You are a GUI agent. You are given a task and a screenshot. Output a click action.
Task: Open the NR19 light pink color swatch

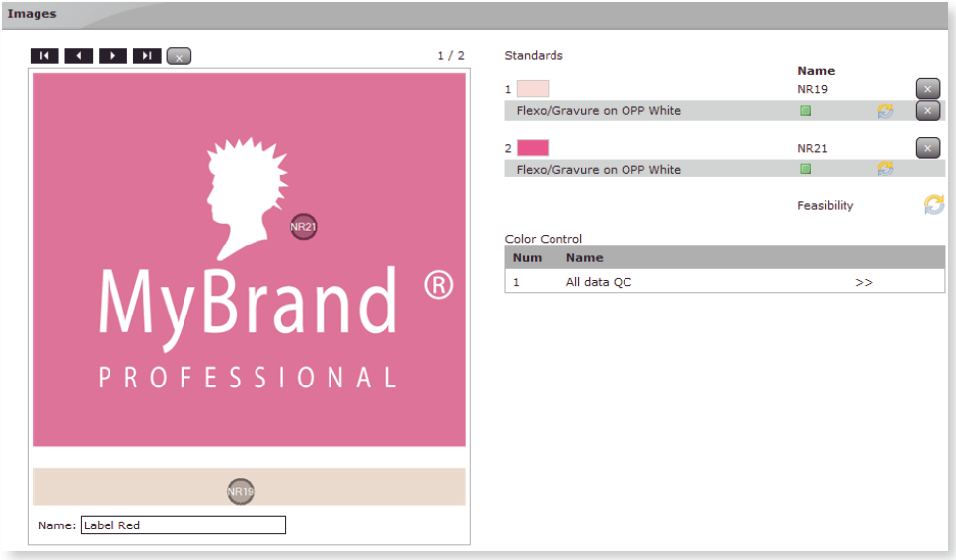tap(533, 89)
